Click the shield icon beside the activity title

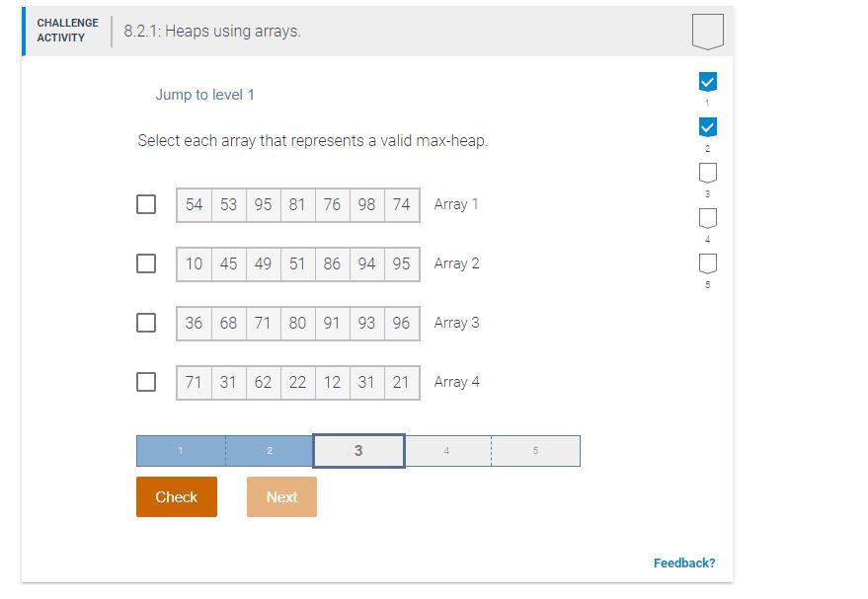click(x=707, y=31)
